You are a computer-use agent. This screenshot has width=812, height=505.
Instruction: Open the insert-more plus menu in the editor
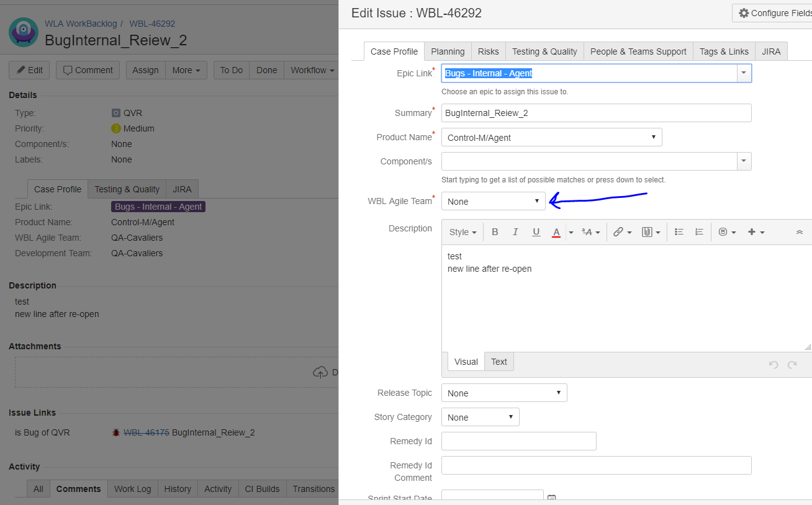coord(756,232)
